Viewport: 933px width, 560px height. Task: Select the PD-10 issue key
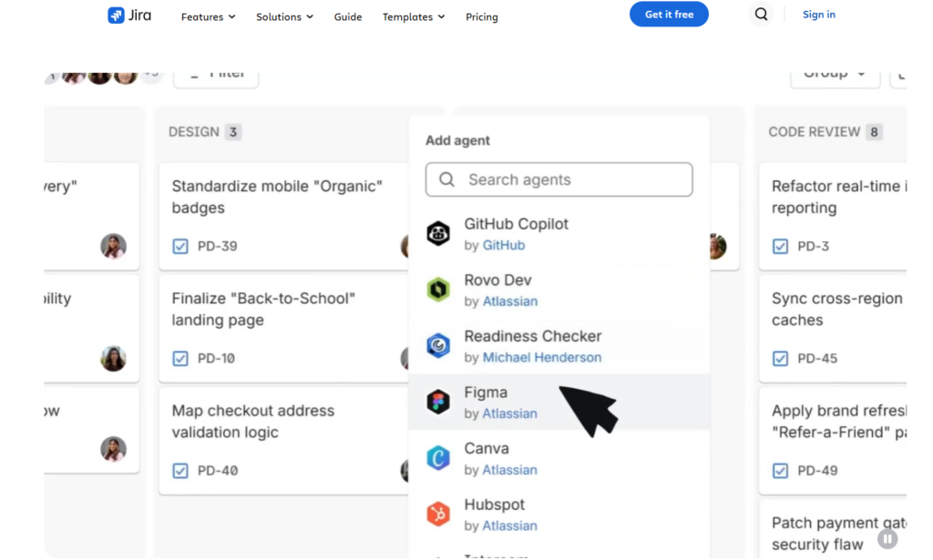pyautogui.click(x=216, y=359)
